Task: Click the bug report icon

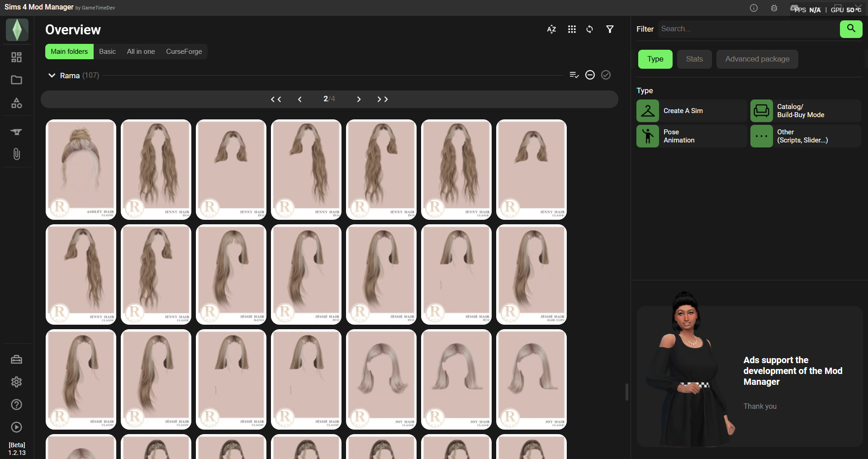Action: (x=774, y=8)
